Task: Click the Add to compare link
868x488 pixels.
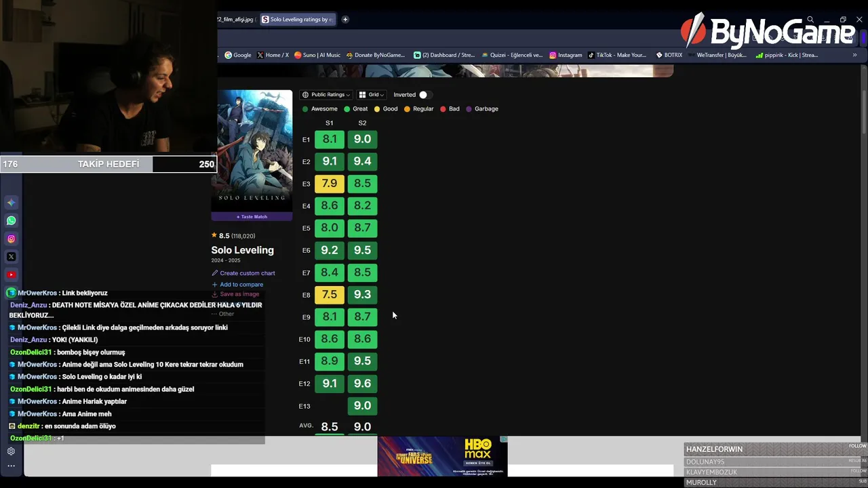Action: 237,285
